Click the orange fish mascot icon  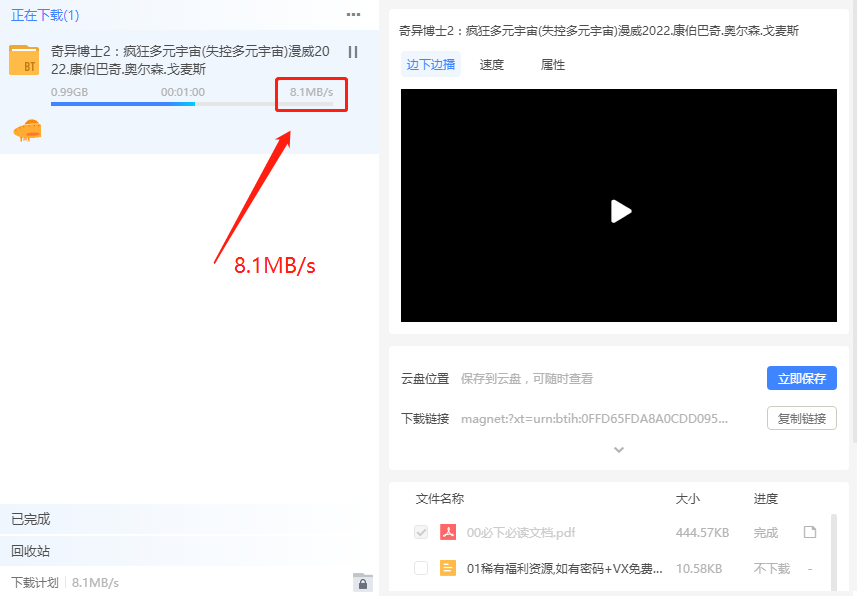27,130
